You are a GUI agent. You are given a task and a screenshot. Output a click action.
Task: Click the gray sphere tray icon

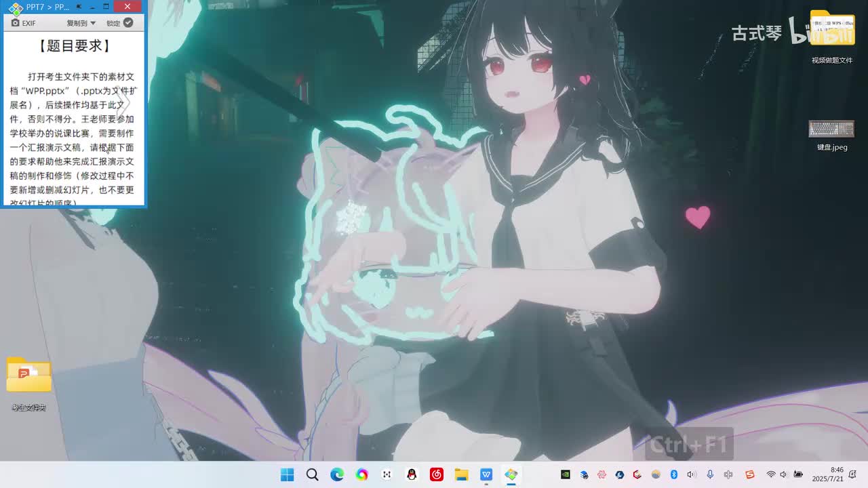[x=656, y=474]
